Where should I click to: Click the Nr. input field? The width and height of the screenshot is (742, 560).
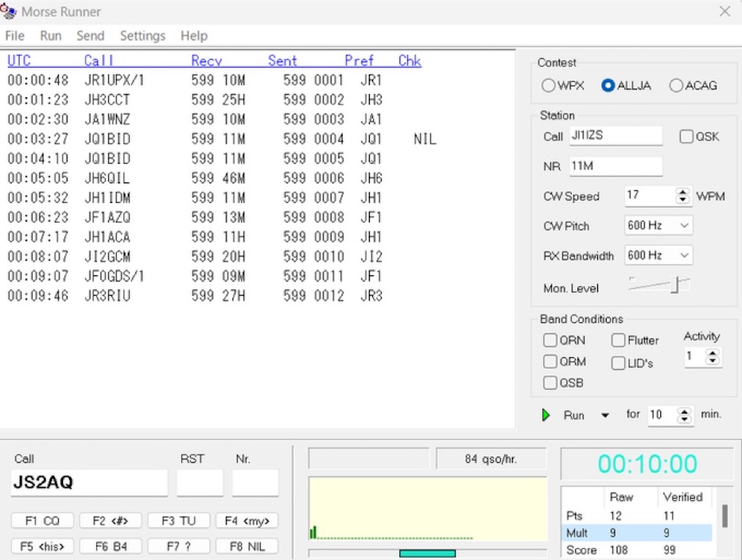[x=255, y=482]
